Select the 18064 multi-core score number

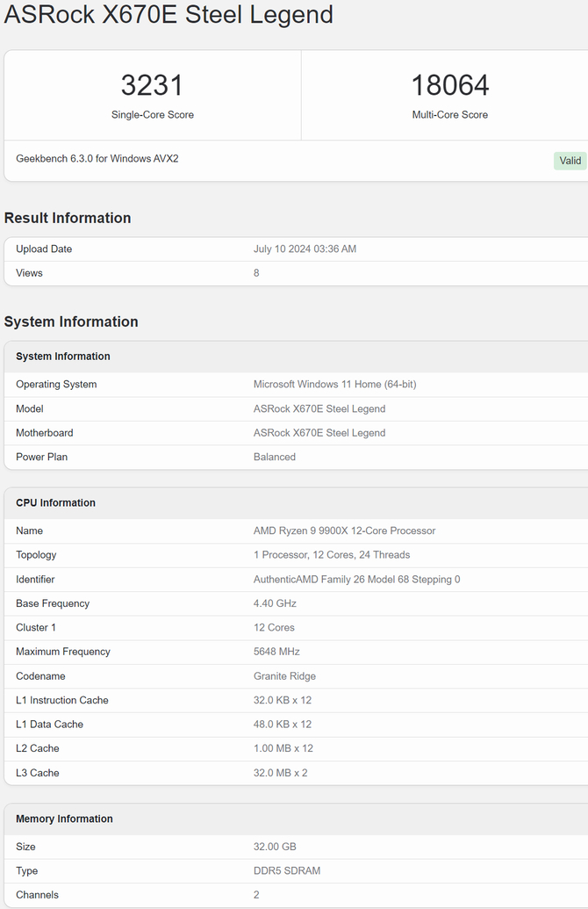[x=450, y=85]
